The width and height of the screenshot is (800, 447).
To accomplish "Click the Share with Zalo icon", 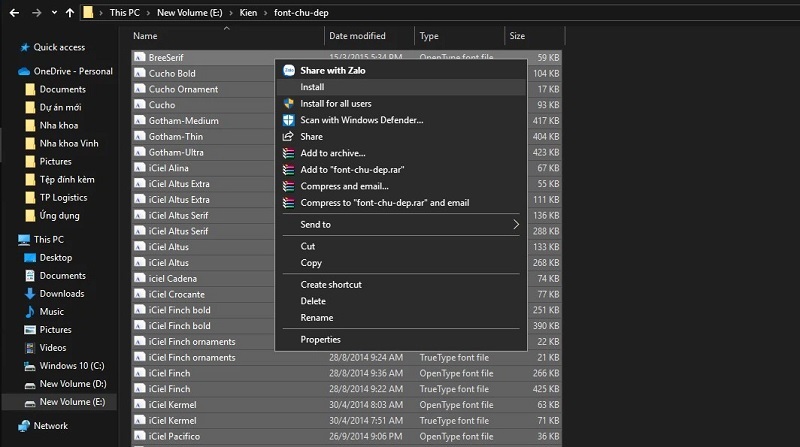I will pos(288,71).
